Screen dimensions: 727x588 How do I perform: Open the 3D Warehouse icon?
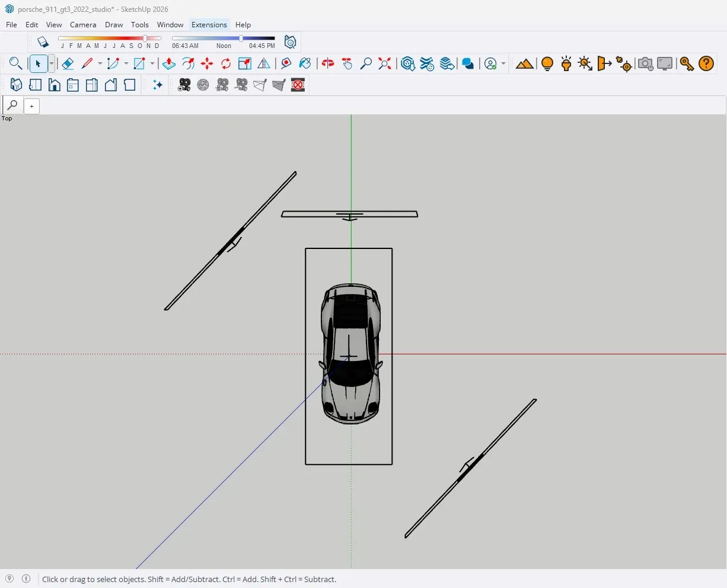click(x=408, y=63)
